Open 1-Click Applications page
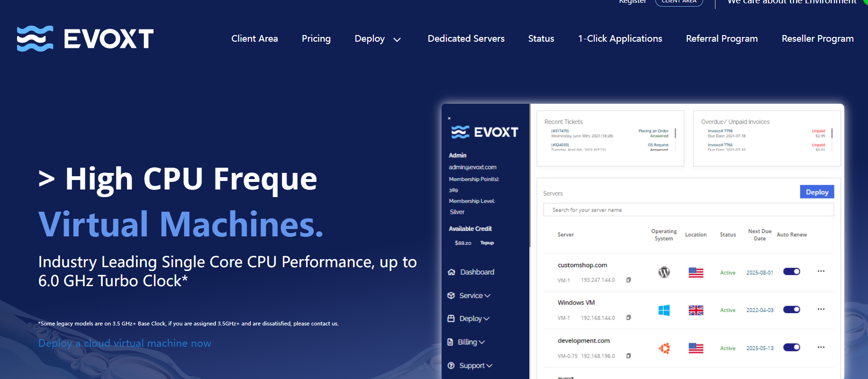 pyautogui.click(x=620, y=39)
